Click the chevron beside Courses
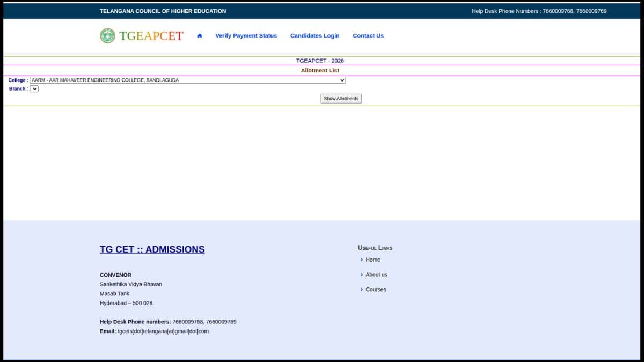The width and height of the screenshot is (644, 362). [x=362, y=290]
